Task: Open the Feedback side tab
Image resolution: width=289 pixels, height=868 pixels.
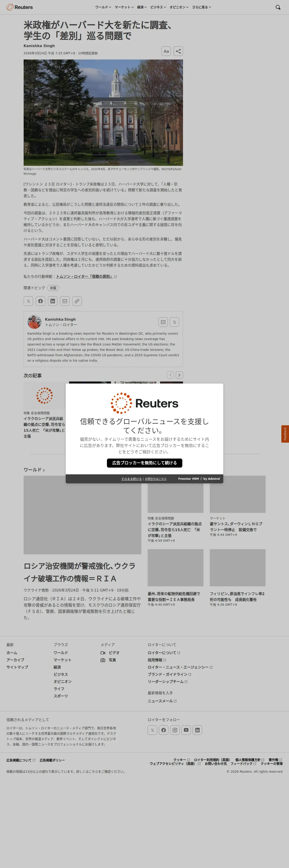Action: click(285, 434)
